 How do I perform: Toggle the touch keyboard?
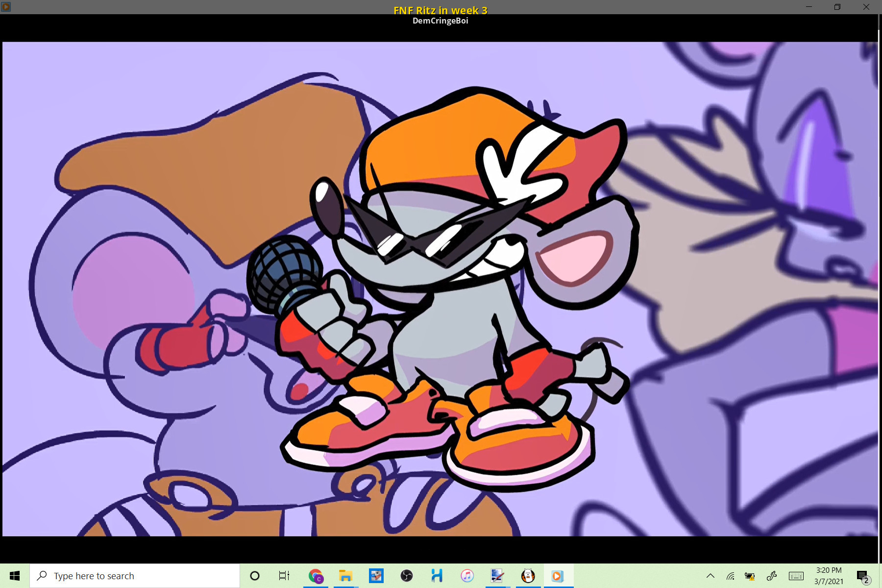click(796, 576)
